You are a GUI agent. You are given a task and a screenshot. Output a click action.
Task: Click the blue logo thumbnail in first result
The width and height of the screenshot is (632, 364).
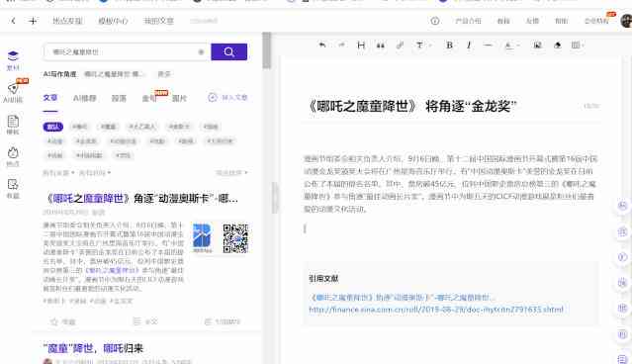coord(202,237)
